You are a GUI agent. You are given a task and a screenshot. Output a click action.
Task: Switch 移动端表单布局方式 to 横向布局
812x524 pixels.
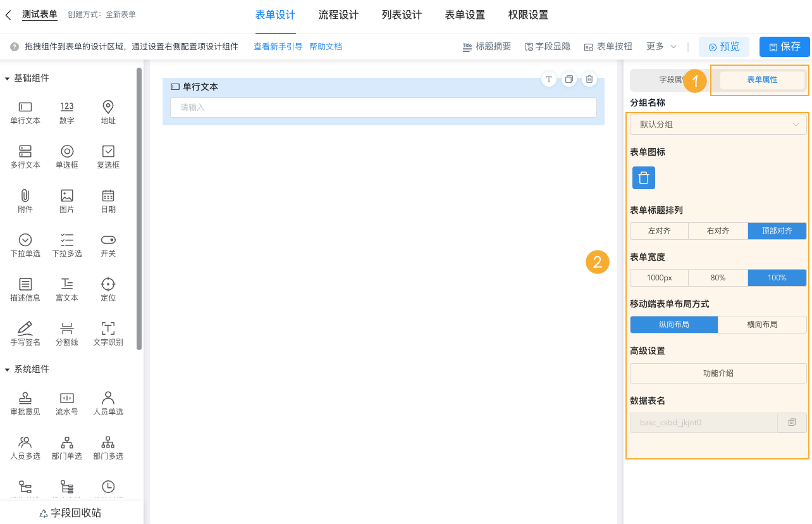pyautogui.click(x=762, y=324)
